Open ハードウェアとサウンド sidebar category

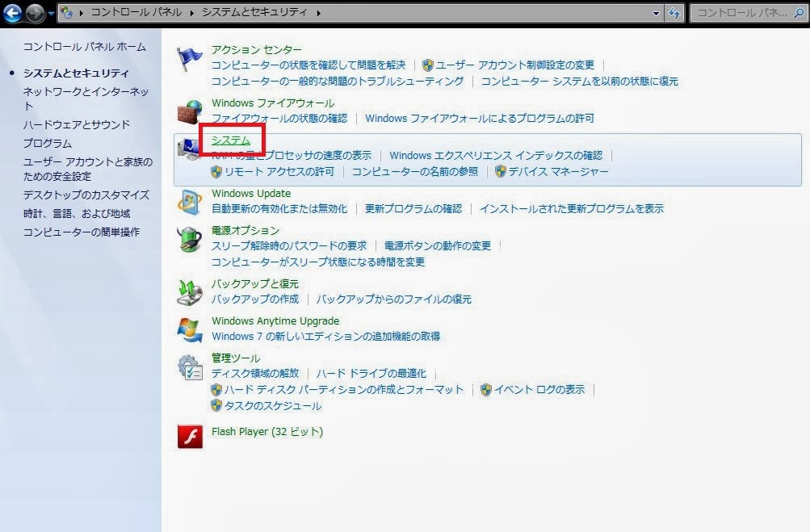point(77,124)
